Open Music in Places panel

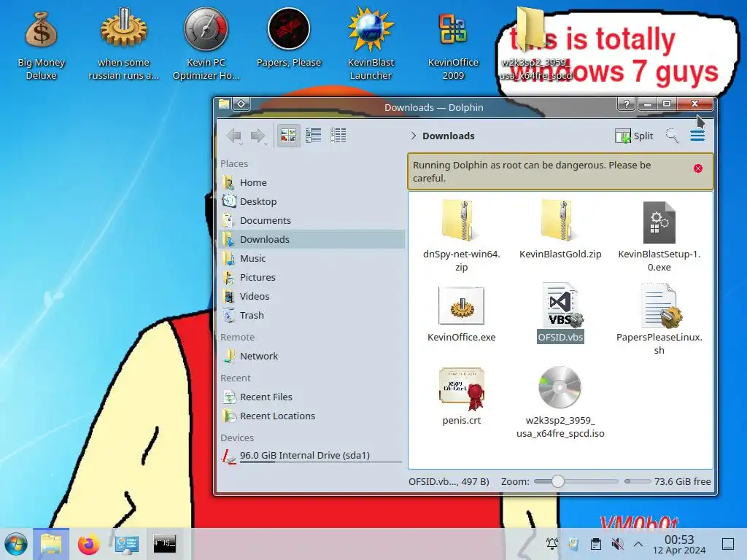coord(313,259)
